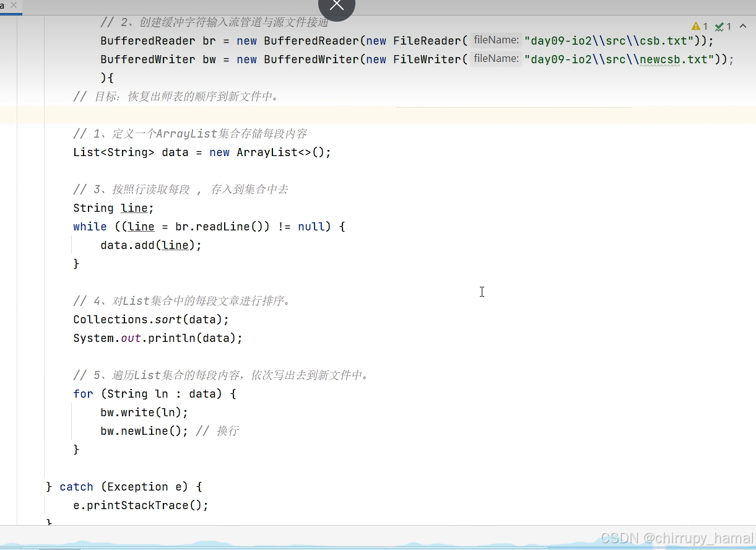Click the List<String> data declaration
Image resolution: width=756 pixels, height=550 pixels.
pos(131,152)
